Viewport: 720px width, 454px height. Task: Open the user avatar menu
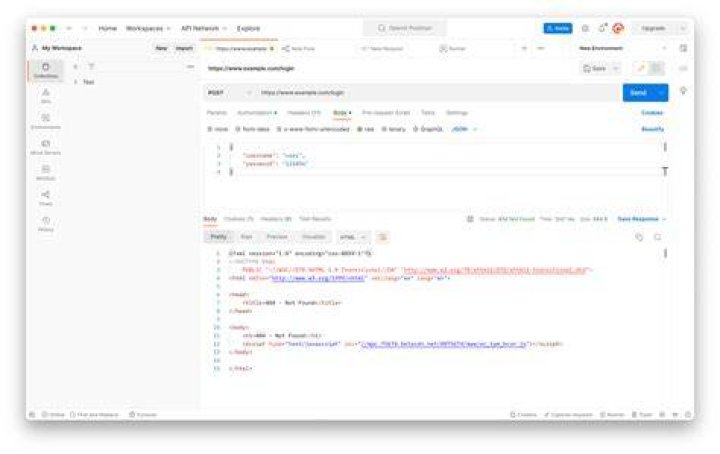point(618,28)
